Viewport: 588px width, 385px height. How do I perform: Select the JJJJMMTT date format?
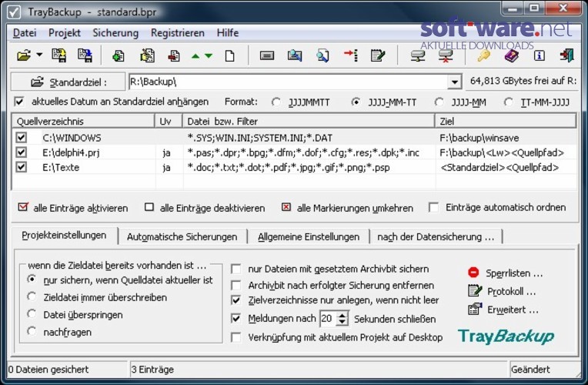pos(276,102)
